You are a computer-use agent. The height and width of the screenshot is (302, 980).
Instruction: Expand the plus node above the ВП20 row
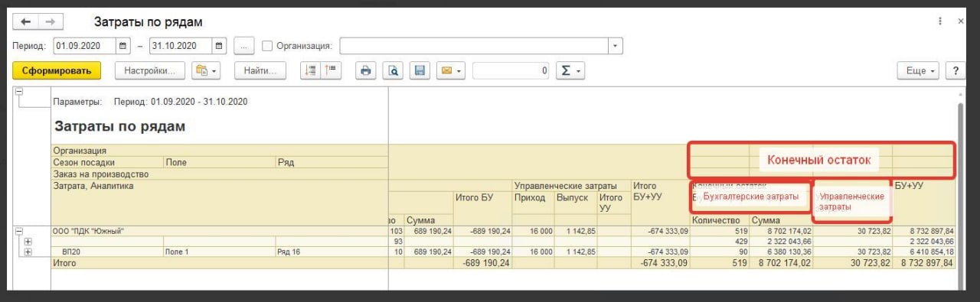click(x=28, y=241)
